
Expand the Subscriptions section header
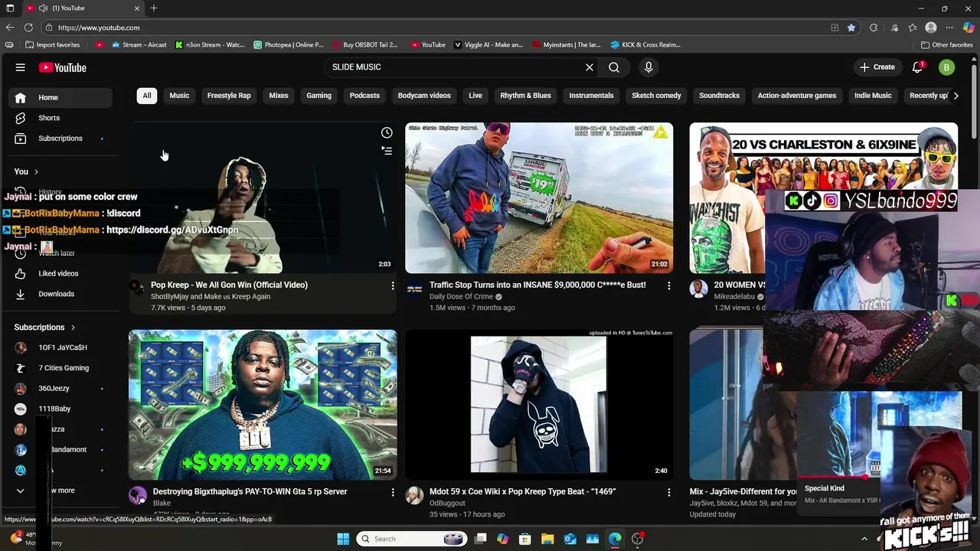pyautogui.click(x=44, y=328)
